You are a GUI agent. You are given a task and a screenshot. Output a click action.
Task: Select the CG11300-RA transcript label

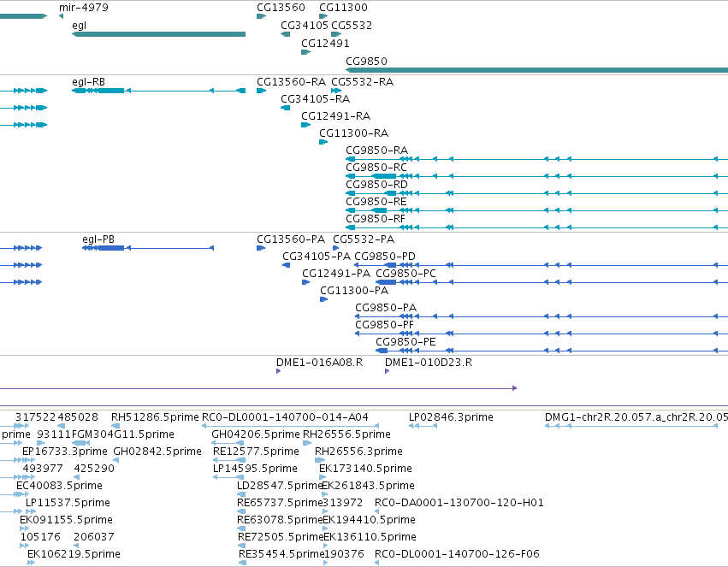pyautogui.click(x=354, y=133)
